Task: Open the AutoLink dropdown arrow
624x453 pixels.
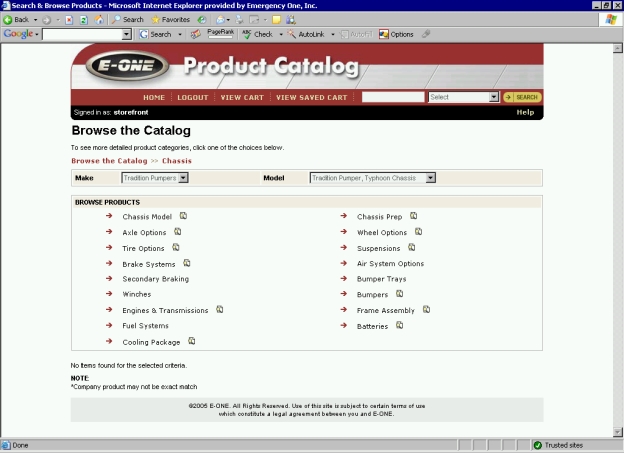Action: point(333,34)
